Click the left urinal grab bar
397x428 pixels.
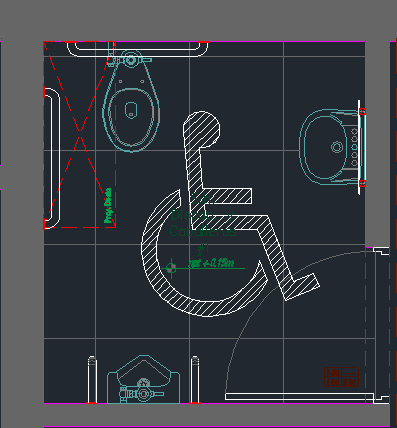[92, 380]
